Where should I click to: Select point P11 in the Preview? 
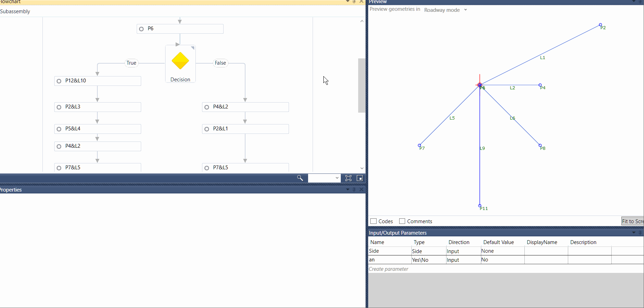click(480, 205)
